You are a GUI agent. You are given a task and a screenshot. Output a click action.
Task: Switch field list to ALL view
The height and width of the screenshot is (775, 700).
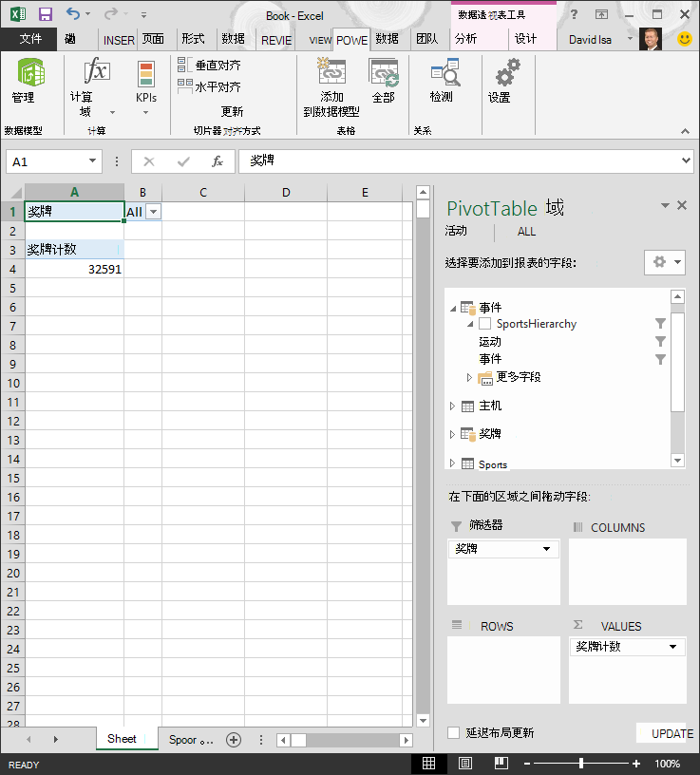[526, 232]
